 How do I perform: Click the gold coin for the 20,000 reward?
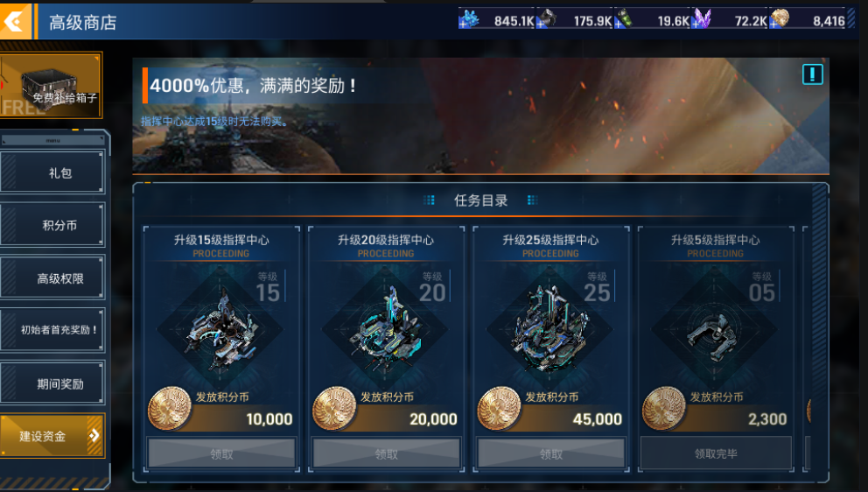click(x=333, y=409)
